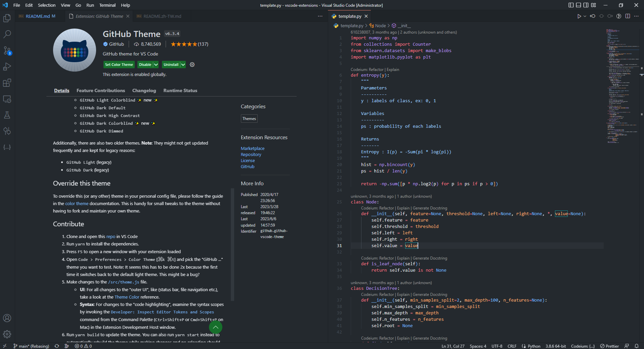Click the Codeium status bar item

[583, 346]
